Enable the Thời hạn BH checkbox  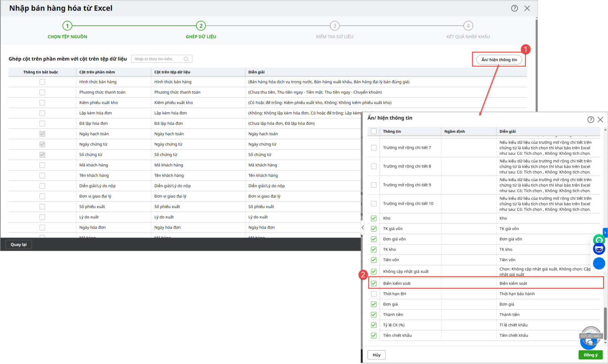point(374,294)
